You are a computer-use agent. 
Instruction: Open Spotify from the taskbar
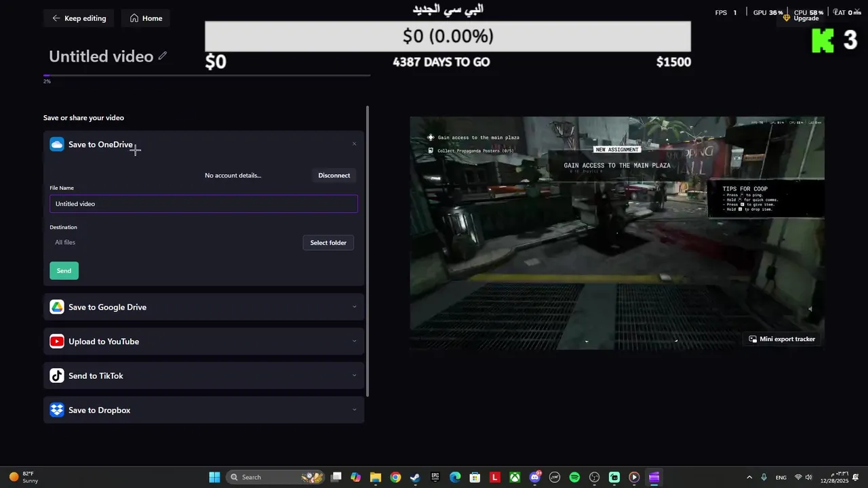click(x=574, y=477)
